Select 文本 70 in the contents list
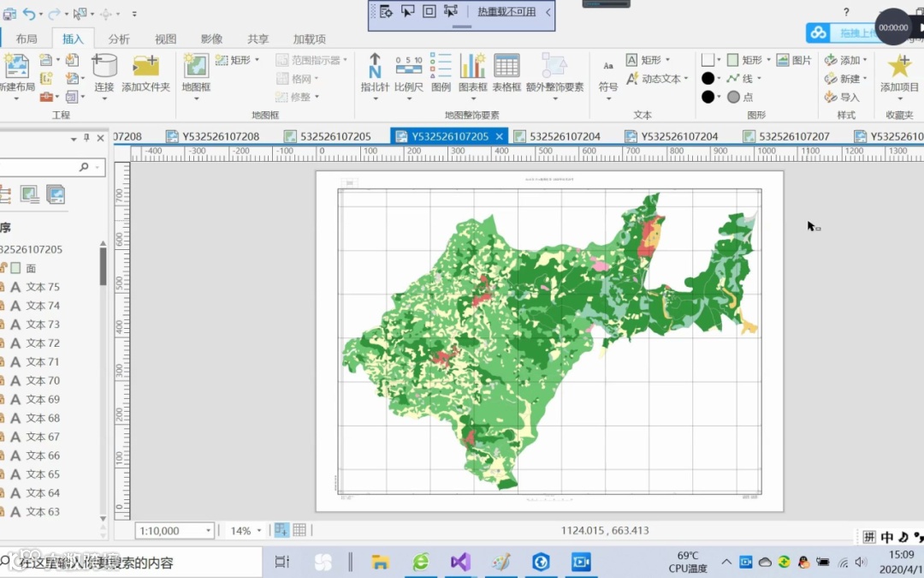 [x=43, y=380]
